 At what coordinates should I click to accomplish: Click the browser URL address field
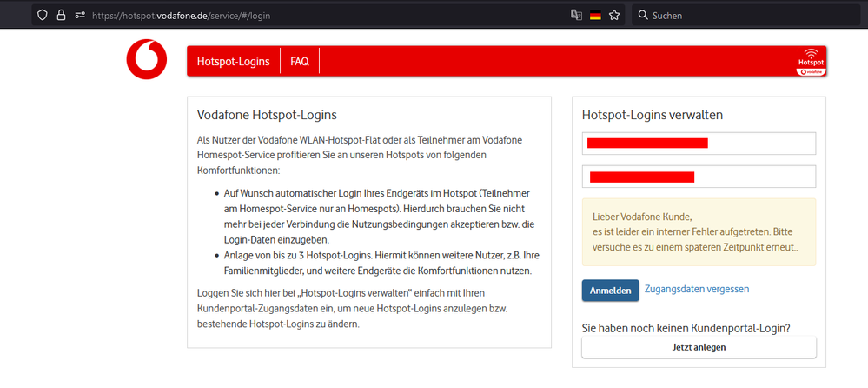click(327, 16)
